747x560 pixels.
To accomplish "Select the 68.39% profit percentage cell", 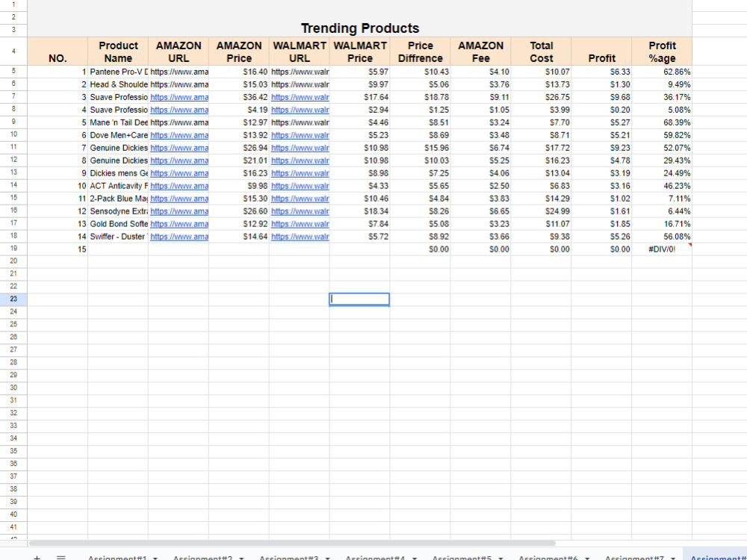I will [x=662, y=122].
